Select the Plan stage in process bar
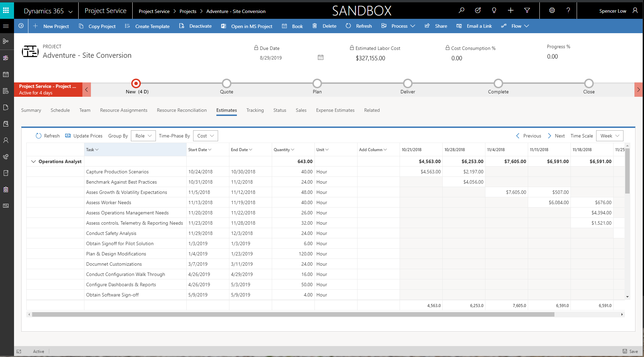This screenshot has height=357, width=644. pyautogui.click(x=317, y=83)
